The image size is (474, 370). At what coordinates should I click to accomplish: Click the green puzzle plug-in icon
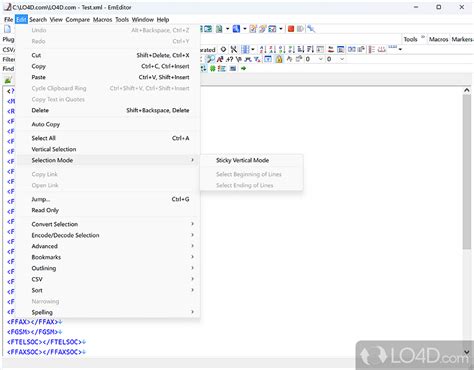[213, 68]
